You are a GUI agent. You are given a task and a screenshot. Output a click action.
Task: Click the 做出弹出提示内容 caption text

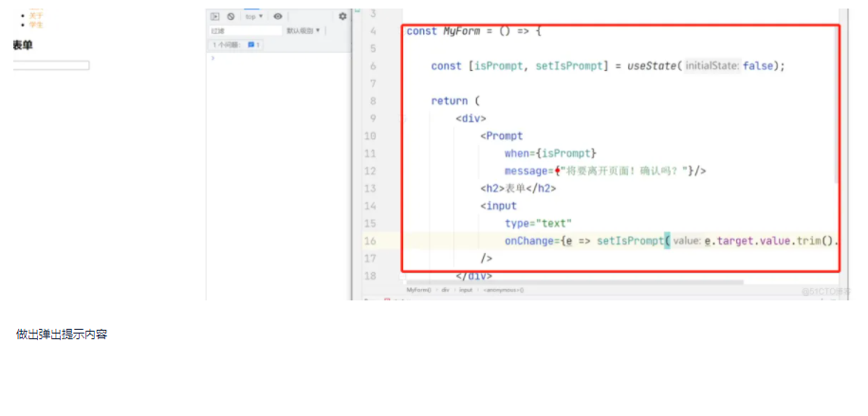point(62,335)
